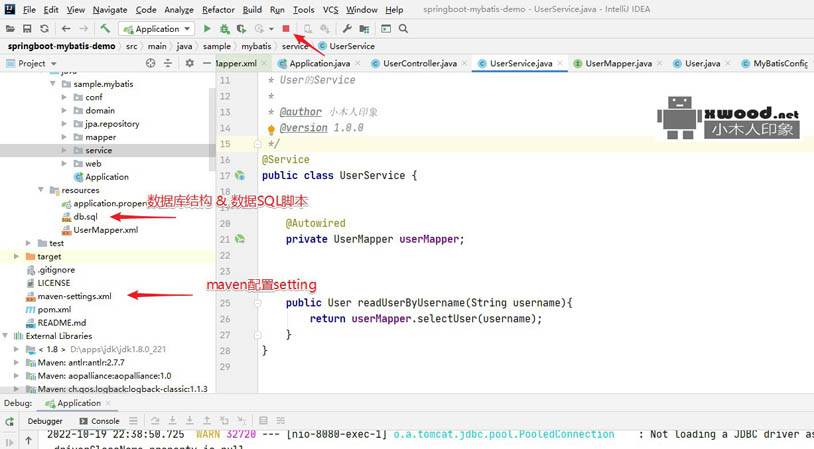
Task: Expand the jpa.repository package
Action: [x=64, y=124]
